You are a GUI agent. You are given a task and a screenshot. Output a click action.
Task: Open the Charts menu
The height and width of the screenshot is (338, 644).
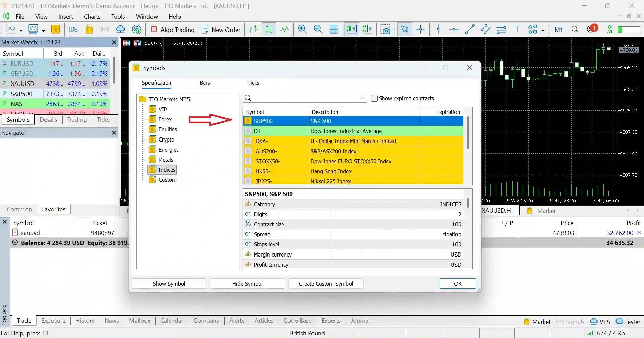click(x=92, y=16)
